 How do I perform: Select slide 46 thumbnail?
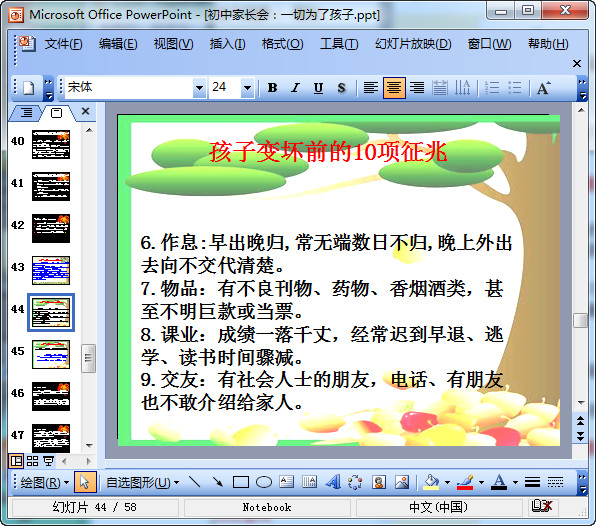click(51, 396)
